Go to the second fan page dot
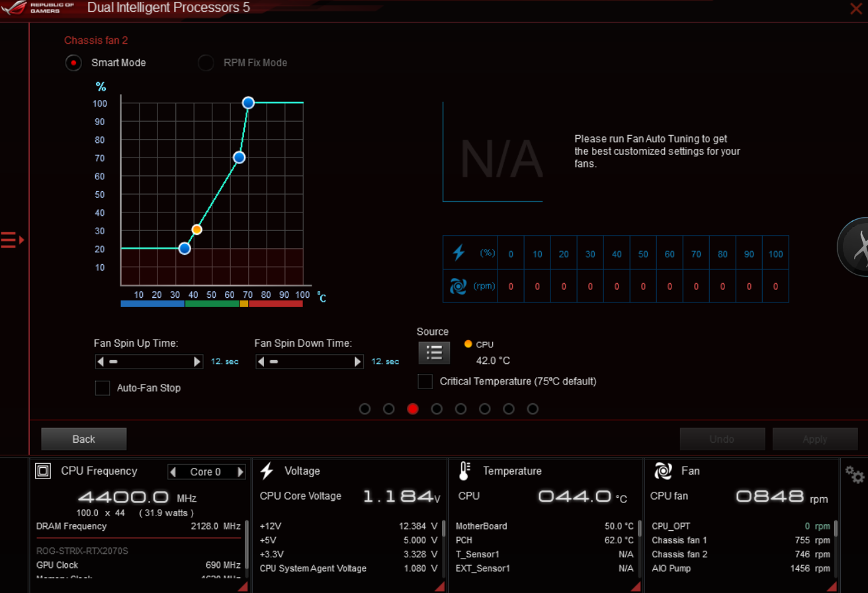This screenshot has width=868, height=593. (x=389, y=409)
